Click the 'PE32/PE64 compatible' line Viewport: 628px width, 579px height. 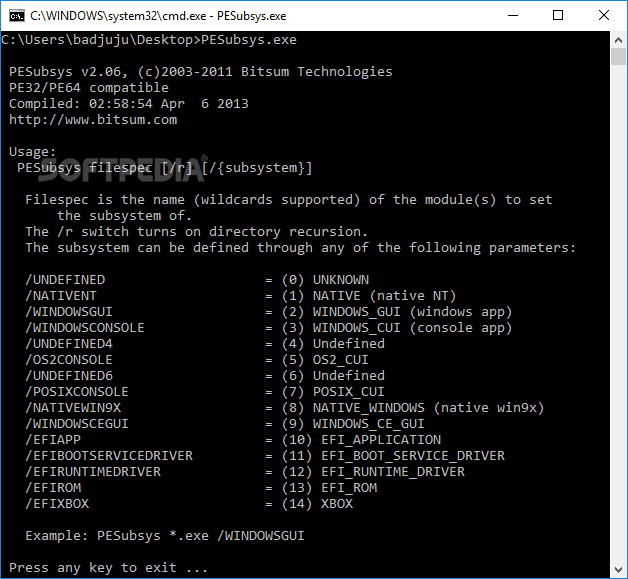pos(89,88)
